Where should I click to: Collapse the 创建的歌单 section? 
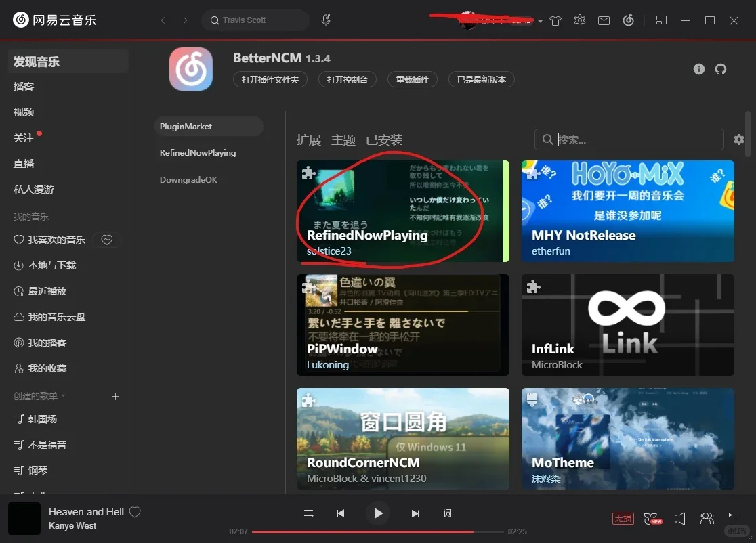pyautogui.click(x=39, y=396)
